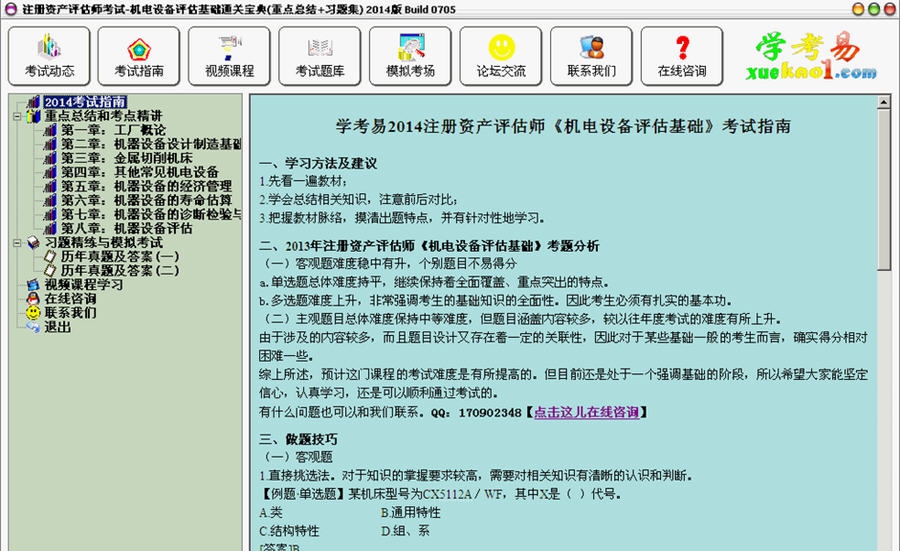The width and height of the screenshot is (900, 551).
Task: Open chapter 第五章：机器设备的经济管理
Action: pos(146,187)
